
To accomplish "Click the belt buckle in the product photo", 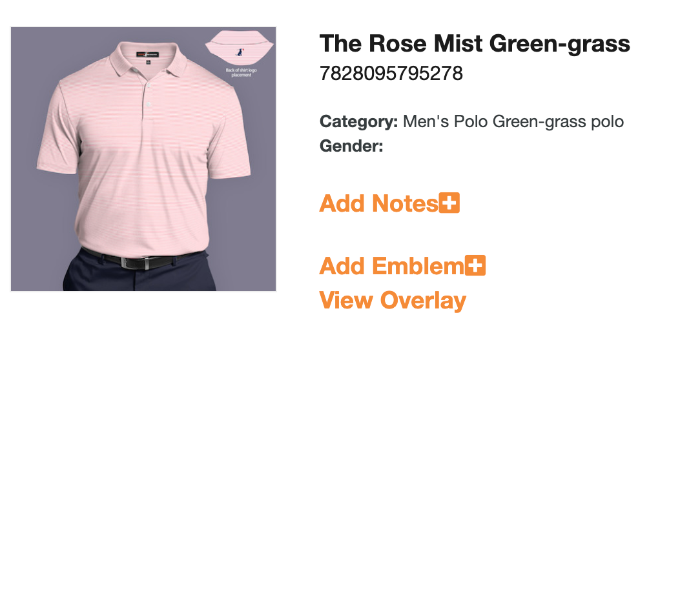I will coord(135,263).
